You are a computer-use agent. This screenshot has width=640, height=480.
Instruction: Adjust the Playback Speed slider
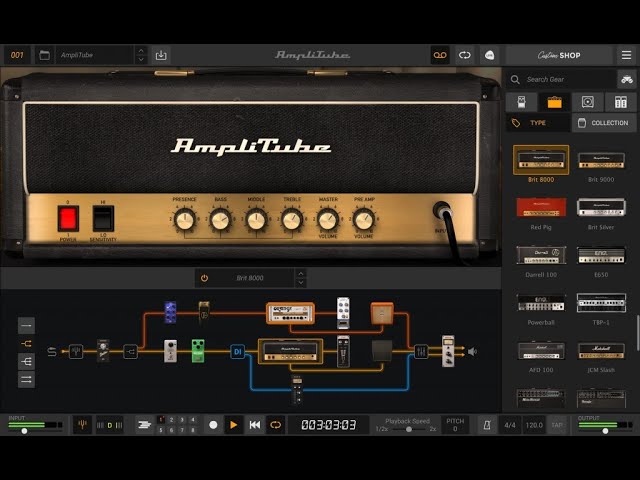click(408, 429)
